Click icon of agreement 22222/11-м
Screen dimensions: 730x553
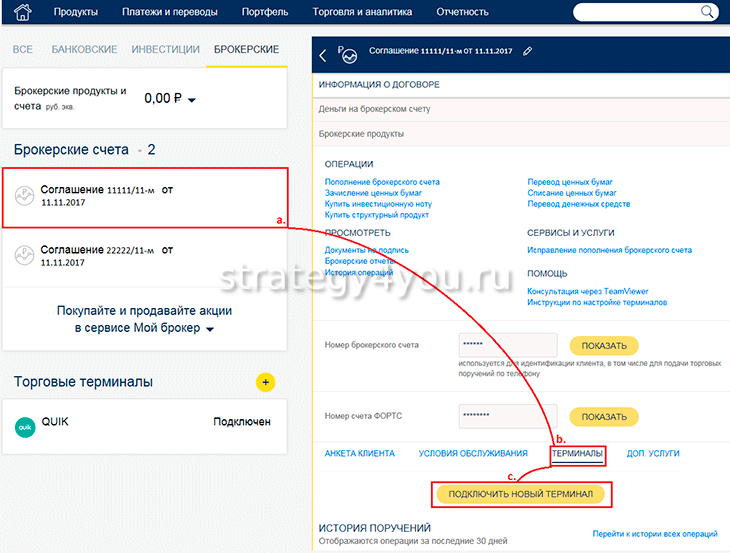point(25,256)
